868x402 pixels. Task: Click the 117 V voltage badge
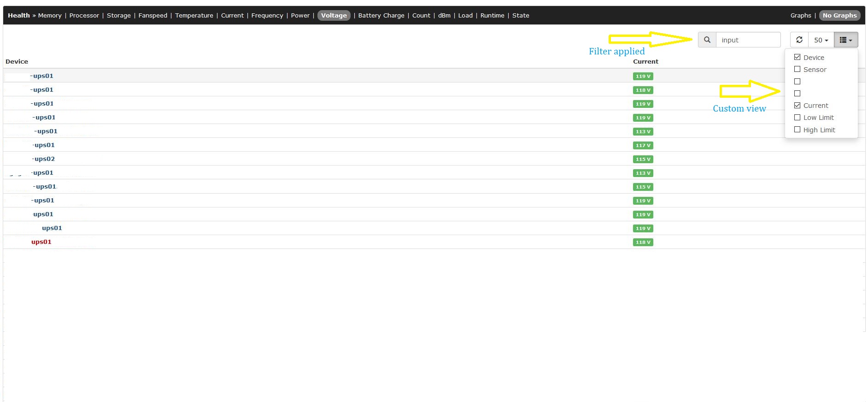click(643, 146)
